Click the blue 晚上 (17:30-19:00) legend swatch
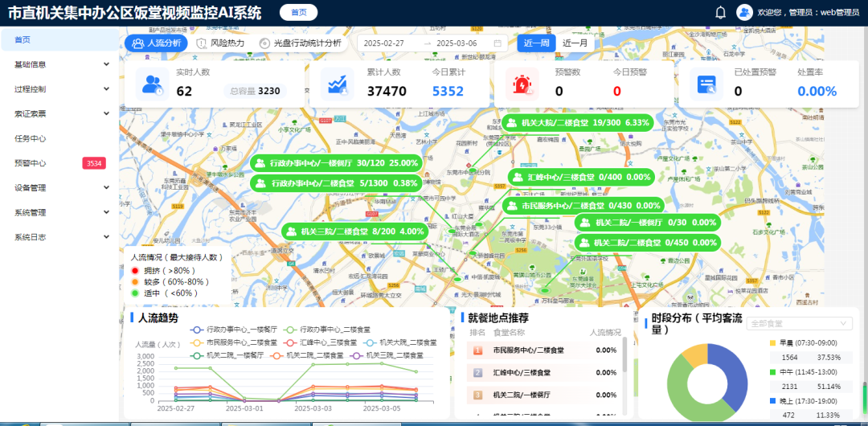The image size is (868, 426). point(773,400)
